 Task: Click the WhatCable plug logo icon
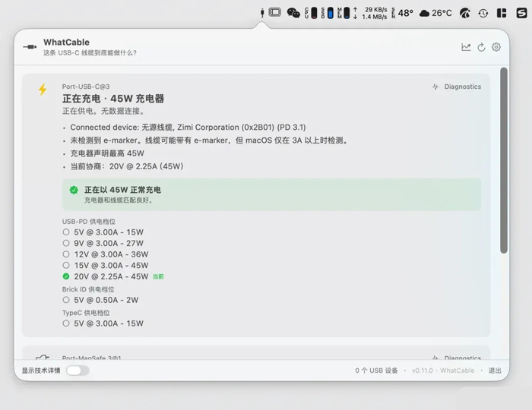click(30, 47)
